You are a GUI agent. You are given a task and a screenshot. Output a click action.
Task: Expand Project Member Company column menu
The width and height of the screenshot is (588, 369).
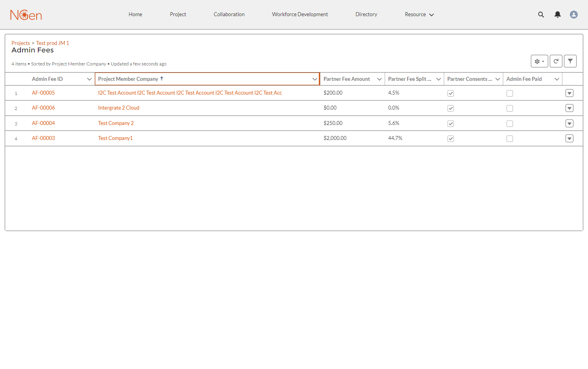pos(315,79)
